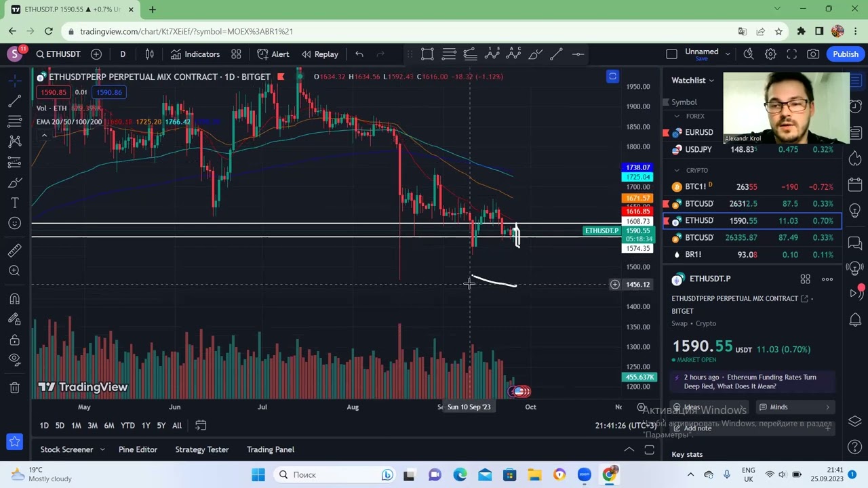This screenshot has height=488, width=868.
Task: Select the crosshair cursor tool
Action: click(14, 81)
